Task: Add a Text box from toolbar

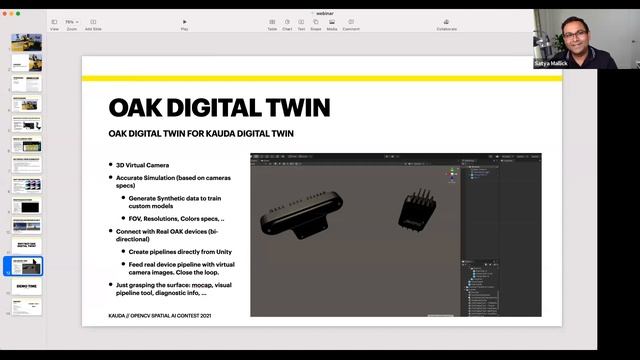Action: coord(301,24)
